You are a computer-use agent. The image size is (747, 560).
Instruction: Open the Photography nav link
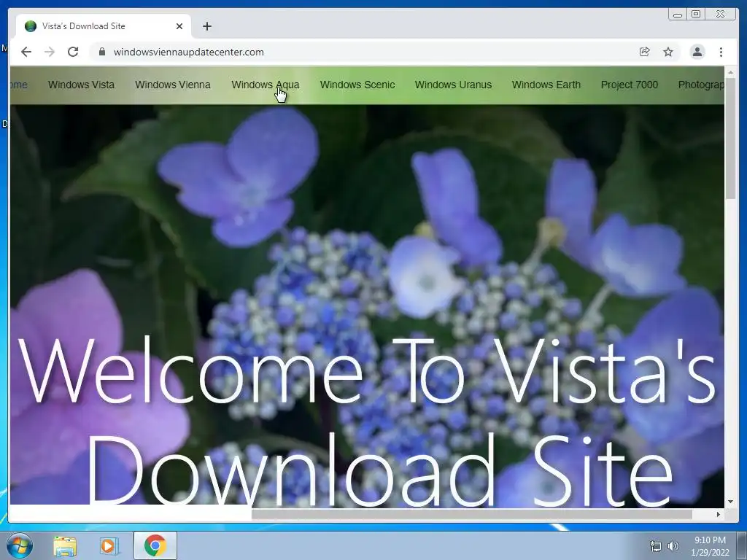[x=701, y=85]
